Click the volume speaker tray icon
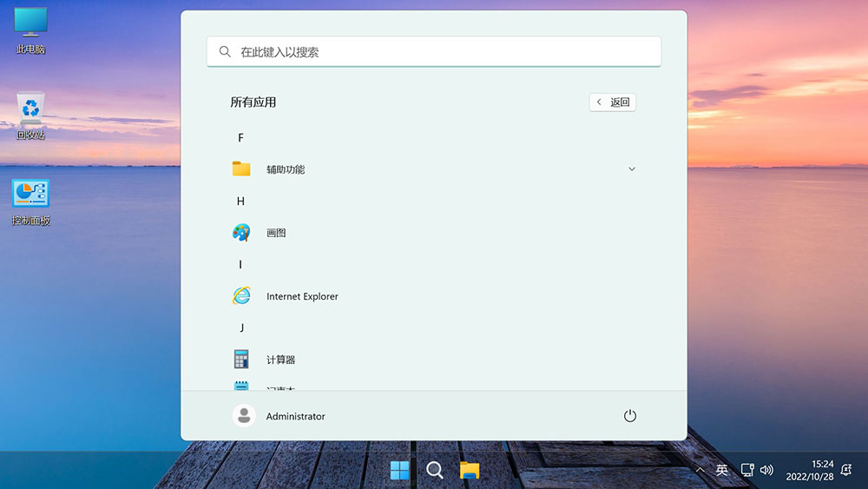 pyautogui.click(x=766, y=470)
